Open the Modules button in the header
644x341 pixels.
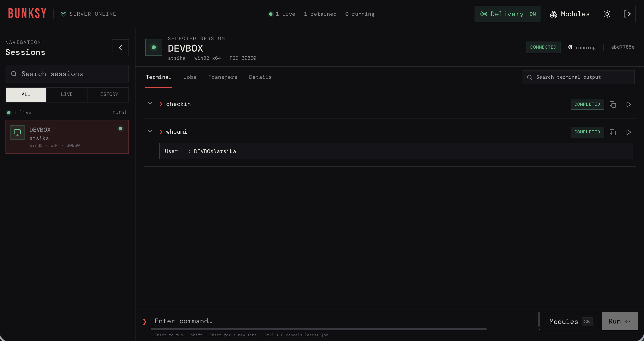tap(570, 14)
